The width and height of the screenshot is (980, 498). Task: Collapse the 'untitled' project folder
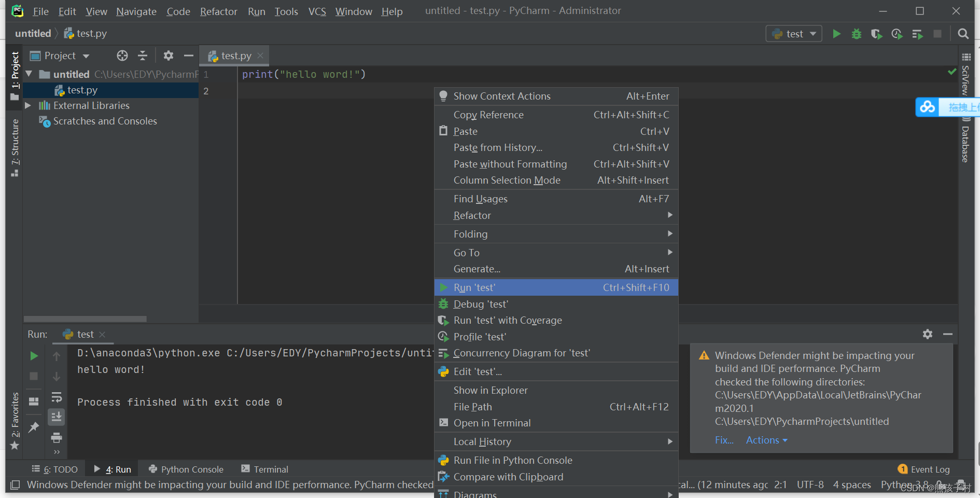pyautogui.click(x=29, y=74)
